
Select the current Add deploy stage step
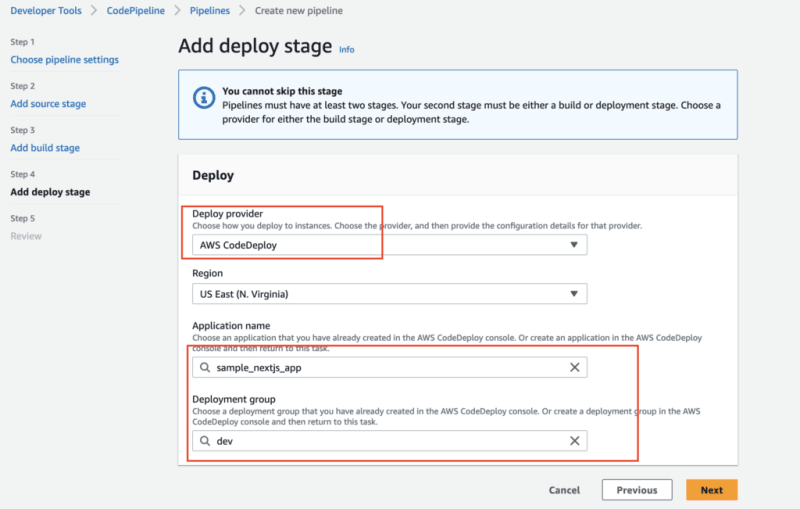[50, 192]
